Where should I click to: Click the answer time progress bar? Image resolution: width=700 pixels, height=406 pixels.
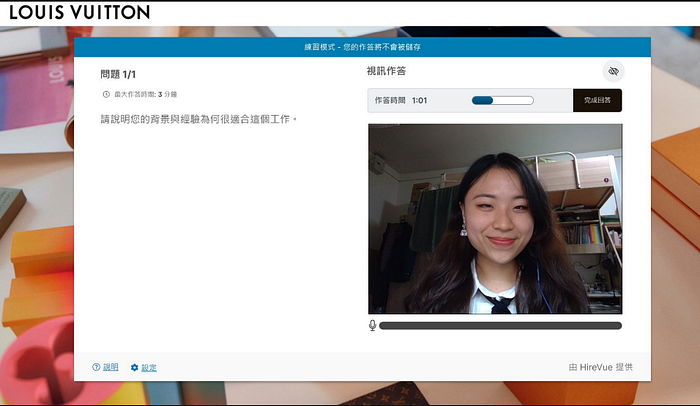(x=503, y=100)
